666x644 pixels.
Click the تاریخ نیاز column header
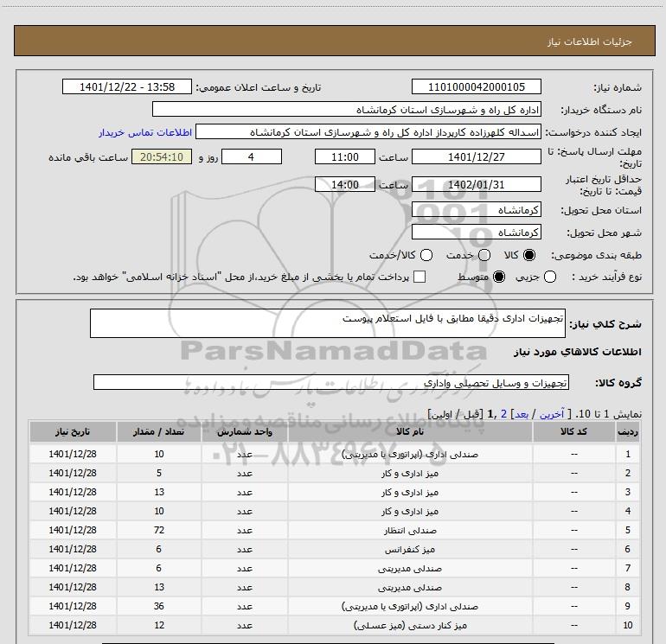(x=73, y=431)
